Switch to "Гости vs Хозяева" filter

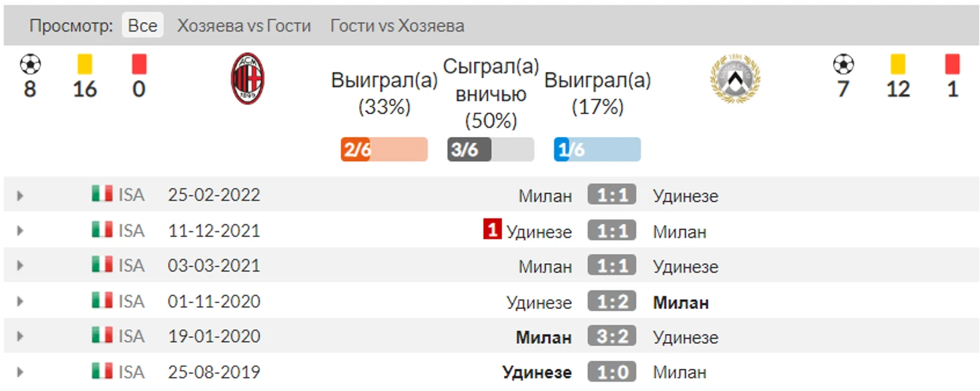[397, 26]
